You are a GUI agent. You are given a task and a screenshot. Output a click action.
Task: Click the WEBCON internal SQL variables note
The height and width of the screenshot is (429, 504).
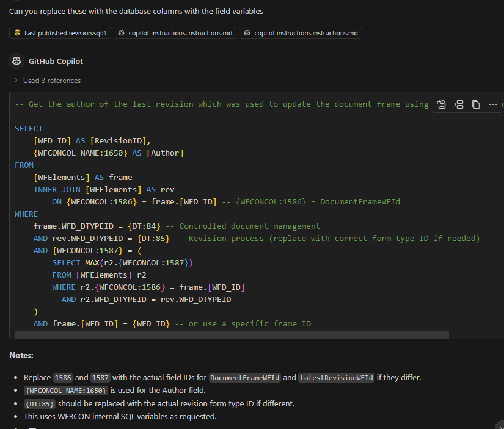pos(120,416)
